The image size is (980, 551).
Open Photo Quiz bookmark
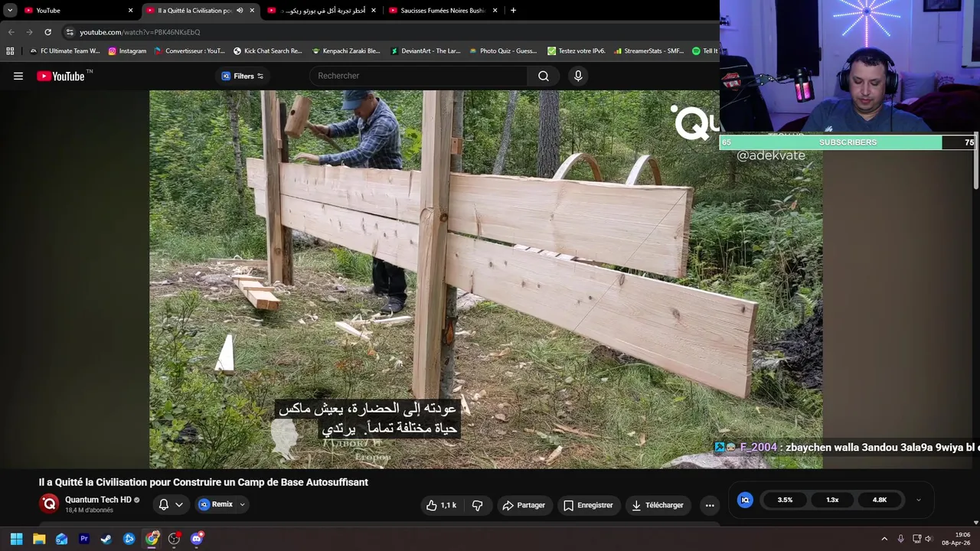coord(502,51)
